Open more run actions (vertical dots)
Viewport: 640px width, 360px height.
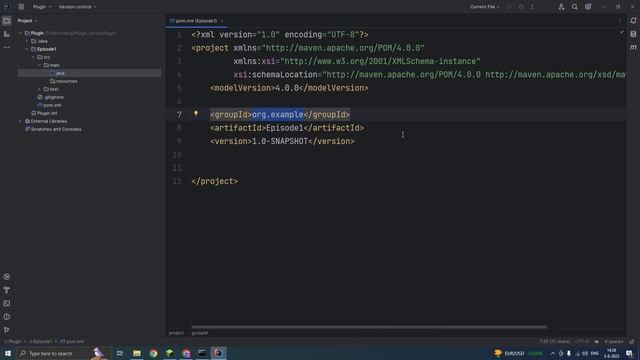click(x=532, y=7)
